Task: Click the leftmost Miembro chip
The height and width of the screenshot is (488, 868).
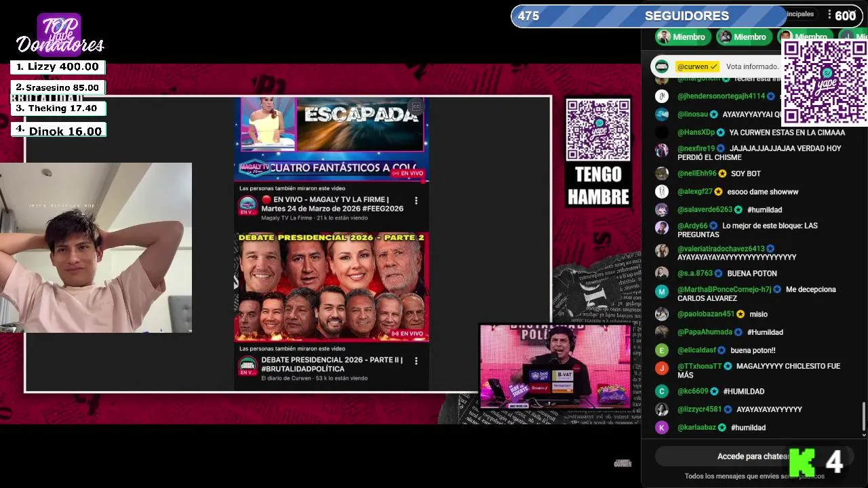Action: pos(682,37)
